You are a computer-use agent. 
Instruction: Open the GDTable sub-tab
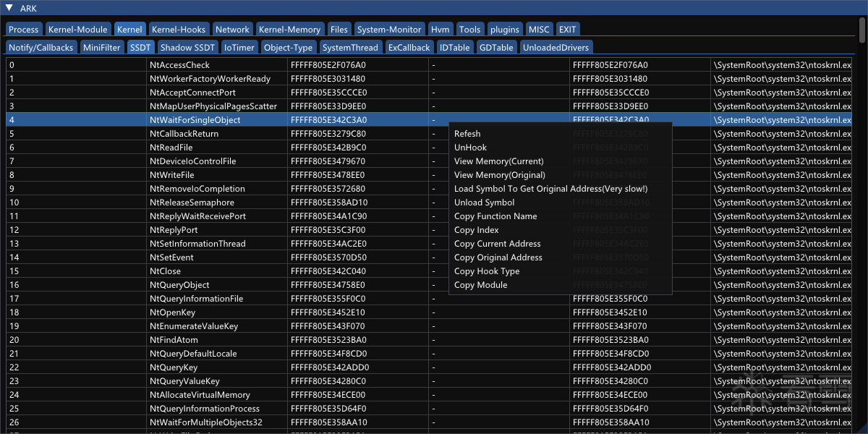[496, 47]
